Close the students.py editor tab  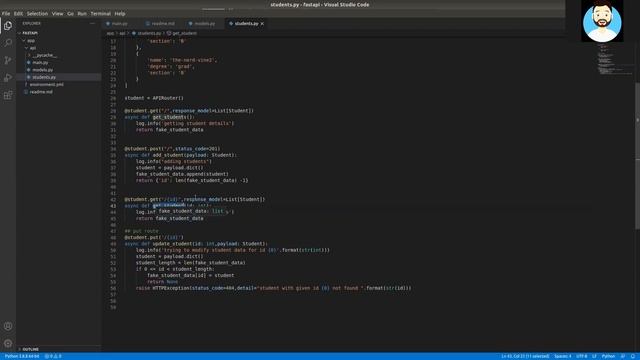point(262,24)
